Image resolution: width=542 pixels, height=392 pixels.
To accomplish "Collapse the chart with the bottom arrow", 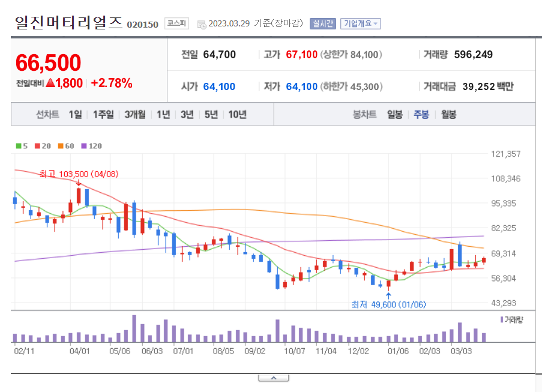I will tap(274, 378).
